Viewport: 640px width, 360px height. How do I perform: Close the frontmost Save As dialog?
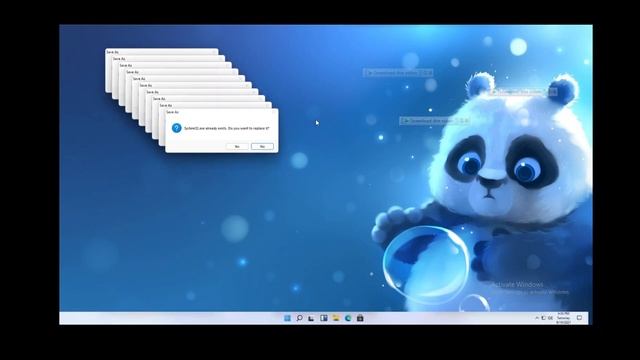[273, 111]
